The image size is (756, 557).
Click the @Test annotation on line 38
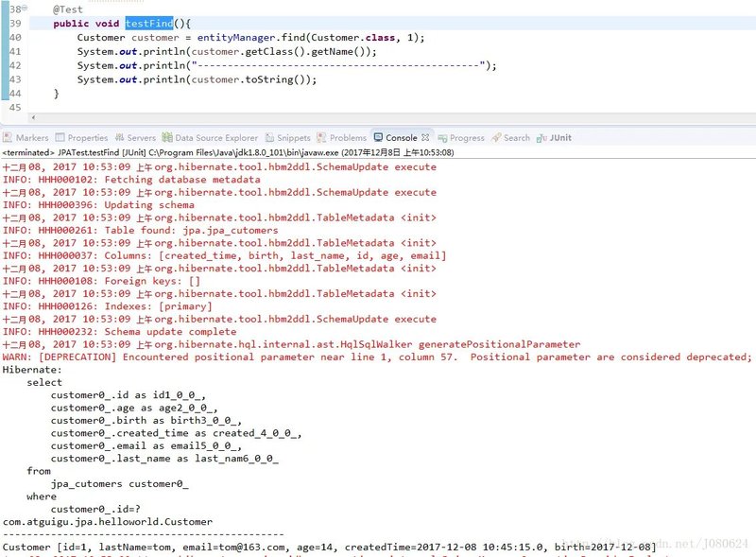pos(68,9)
